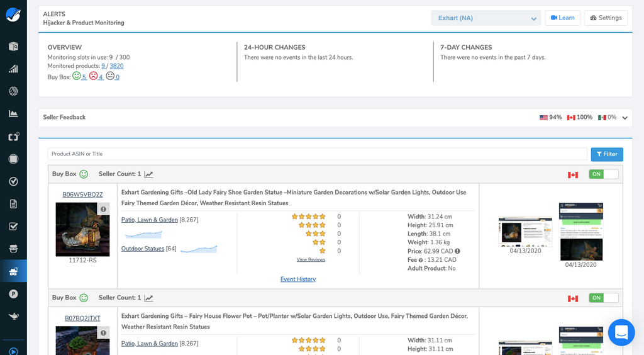The image size is (644, 355).
Task: Click the Learn video button
Action: (562, 18)
